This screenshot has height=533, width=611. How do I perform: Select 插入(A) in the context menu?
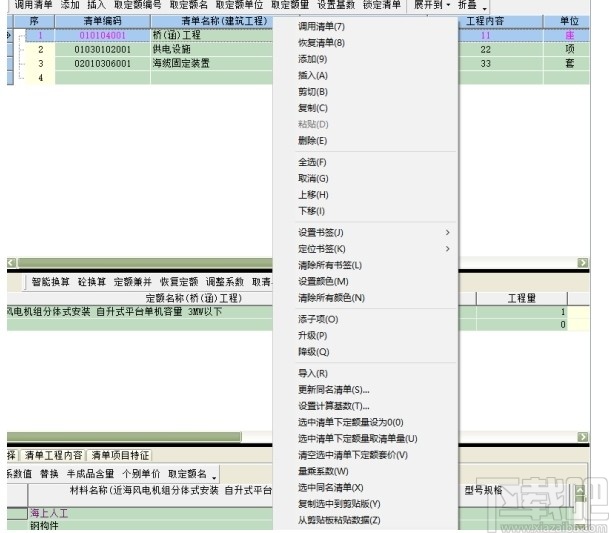(x=313, y=76)
